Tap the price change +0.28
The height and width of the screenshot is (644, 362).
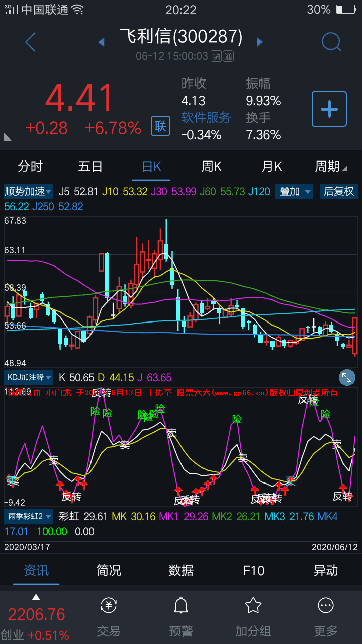tap(46, 128)
